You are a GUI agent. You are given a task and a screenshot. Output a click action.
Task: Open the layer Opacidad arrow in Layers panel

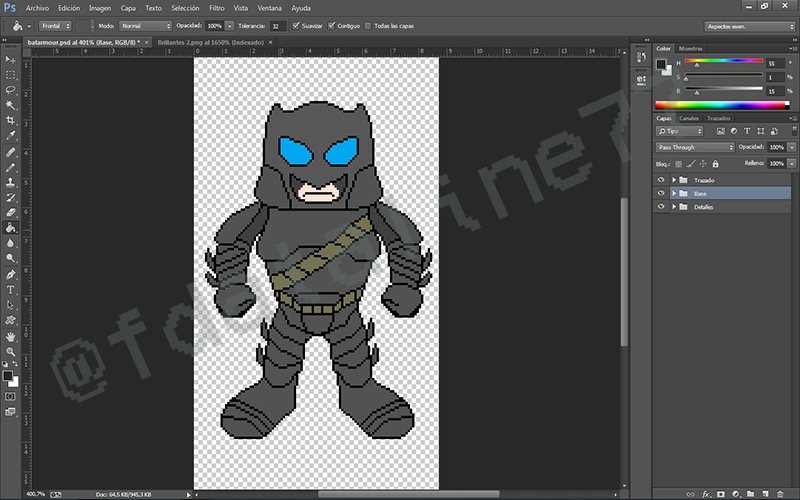click(792, 147)
